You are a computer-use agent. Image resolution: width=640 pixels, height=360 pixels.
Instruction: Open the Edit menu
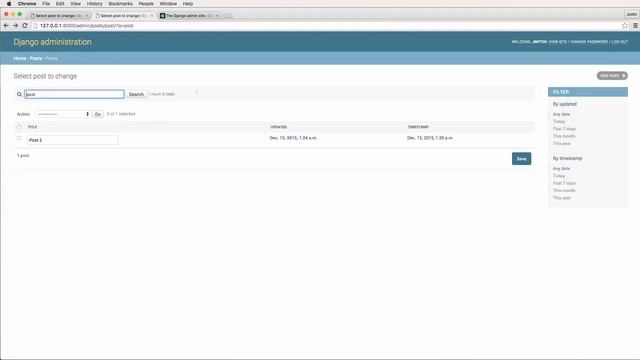point(60,4)
